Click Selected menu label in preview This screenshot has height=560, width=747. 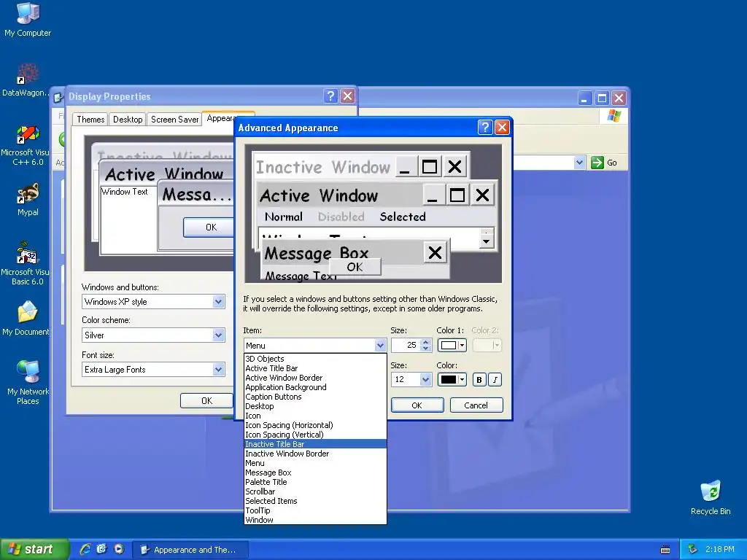[403, 217]
